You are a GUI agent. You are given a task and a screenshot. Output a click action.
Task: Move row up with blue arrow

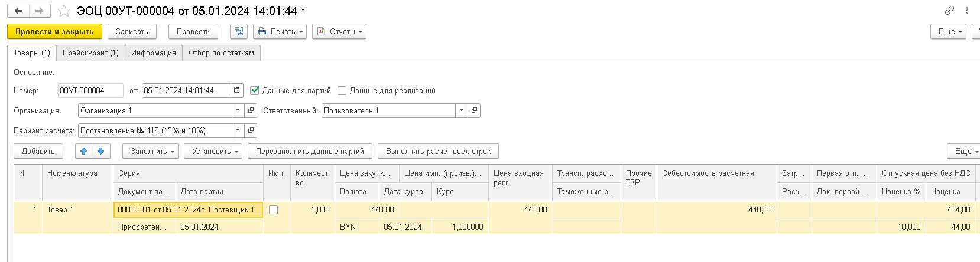pos(84,151)
